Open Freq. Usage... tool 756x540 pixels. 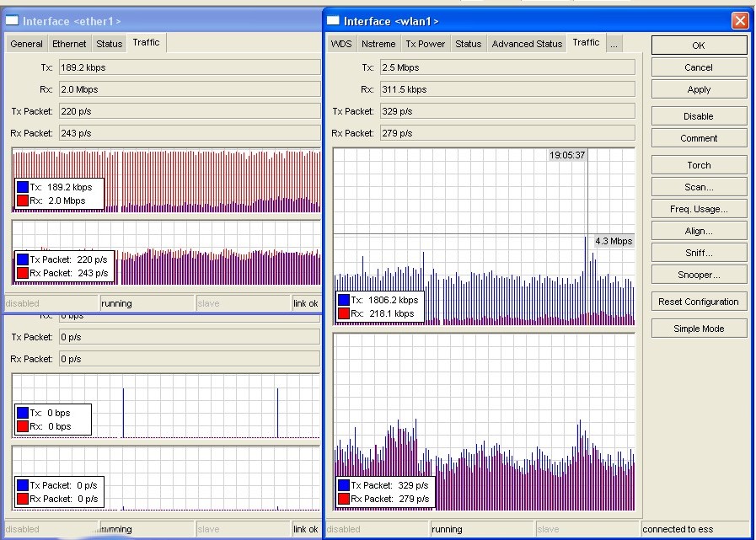(699, 209)
